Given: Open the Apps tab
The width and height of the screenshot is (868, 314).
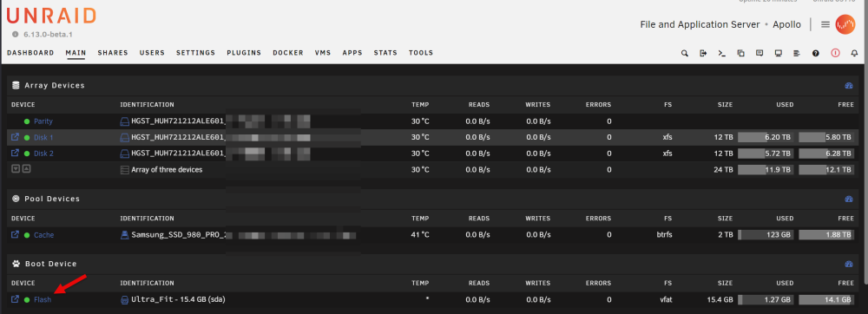Looking at the screenshot, I should click(x=352, y=53).
